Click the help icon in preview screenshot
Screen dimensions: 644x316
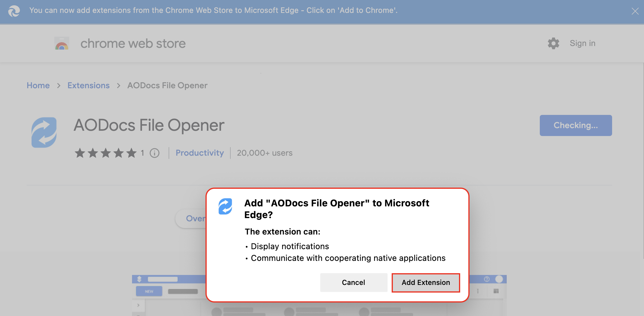tap(487, 279)
